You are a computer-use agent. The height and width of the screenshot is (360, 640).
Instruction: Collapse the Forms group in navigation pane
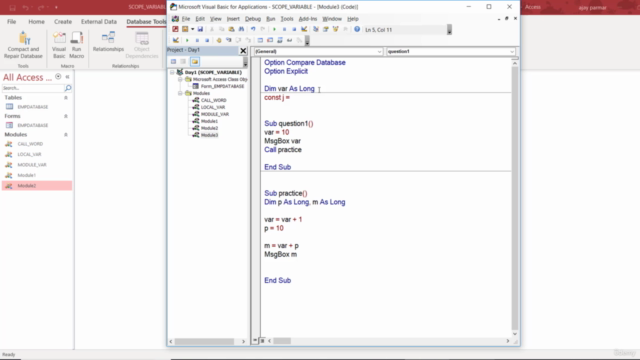(66, 116)
